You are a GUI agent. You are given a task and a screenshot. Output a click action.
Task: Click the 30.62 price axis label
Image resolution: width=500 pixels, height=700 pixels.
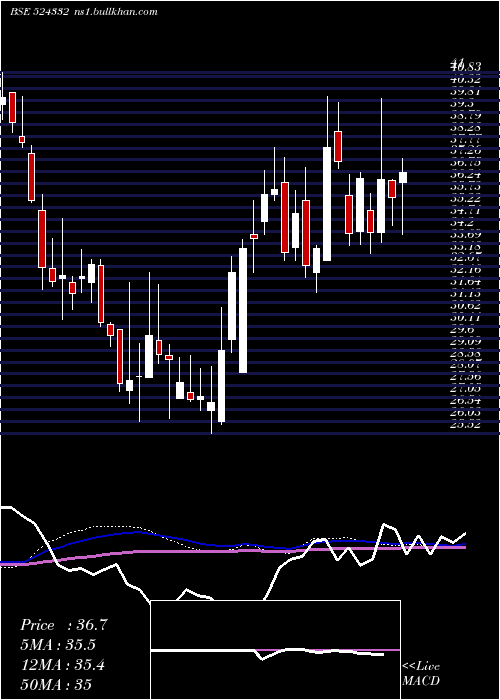tap(466, 306)
